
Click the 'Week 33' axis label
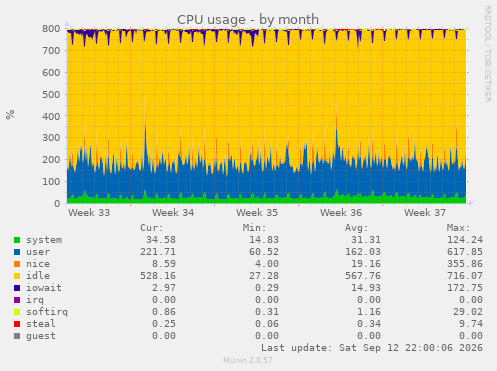click(89, 213)
